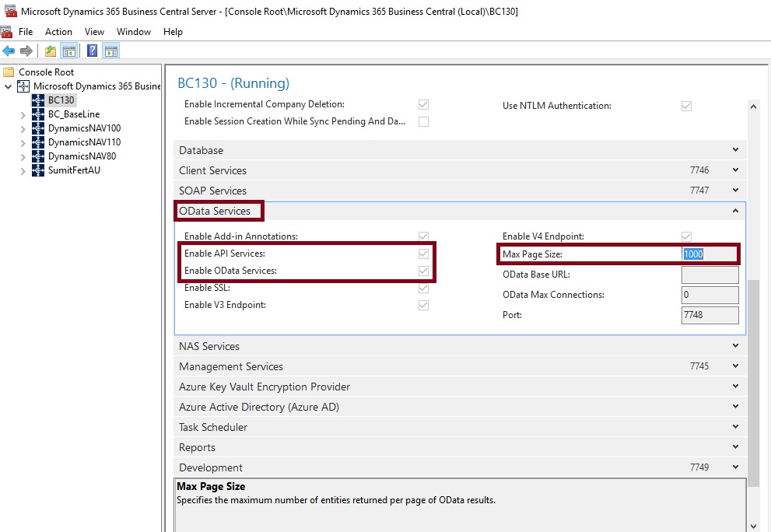Click the OData Max Connections field

coord(710,296)
